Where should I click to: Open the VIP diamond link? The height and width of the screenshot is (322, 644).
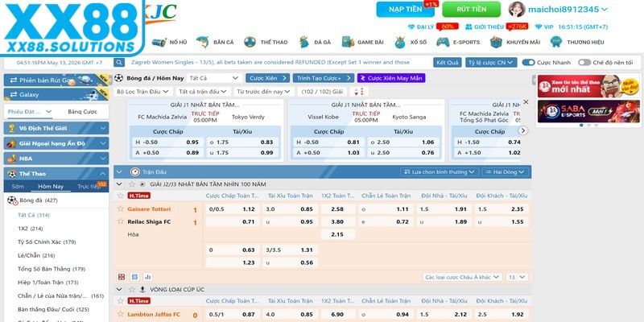pos(544,27)
